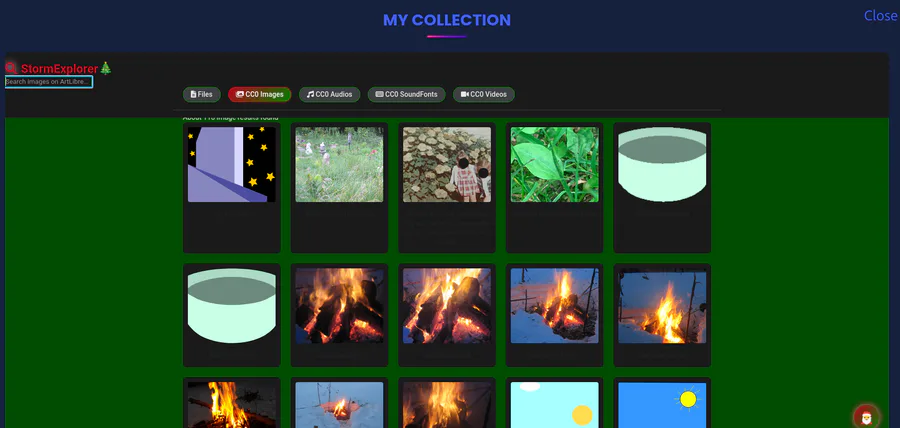Select the blue sky with yellow sun thumbnail

[662, 405]
